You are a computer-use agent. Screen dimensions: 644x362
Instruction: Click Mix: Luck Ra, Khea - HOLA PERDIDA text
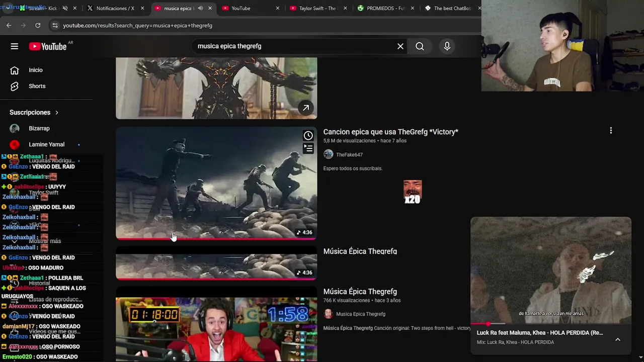coord(515,342)
